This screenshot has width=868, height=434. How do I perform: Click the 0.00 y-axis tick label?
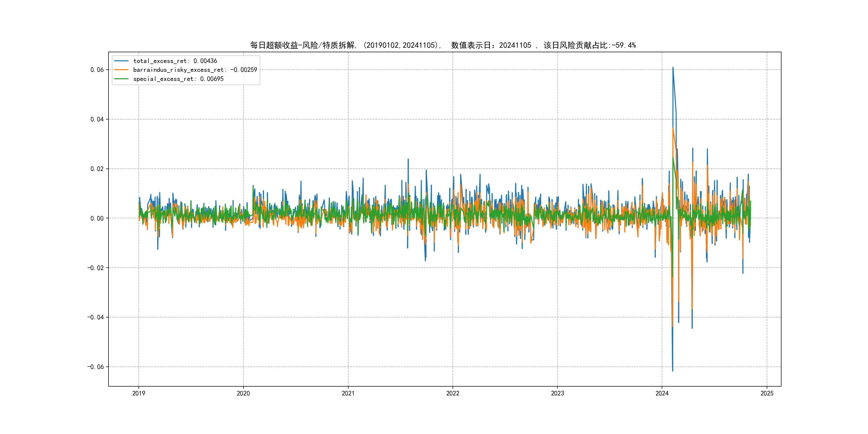point(97,218)
